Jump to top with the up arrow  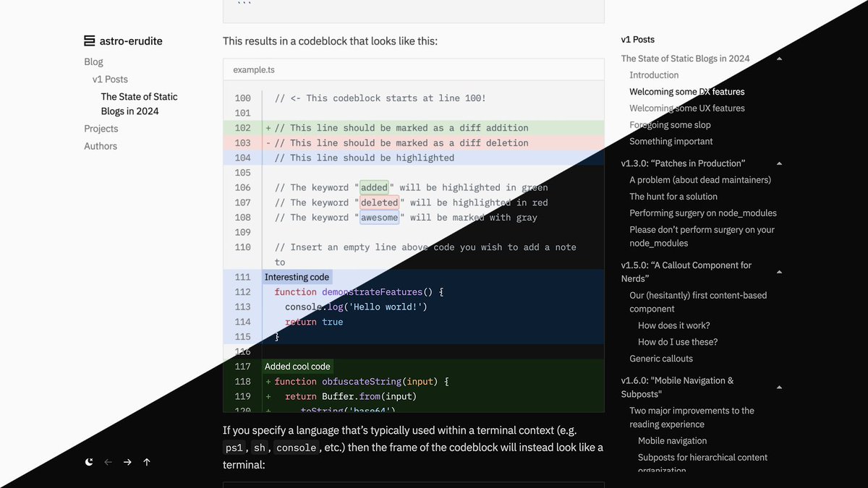[x=147, y=462]
